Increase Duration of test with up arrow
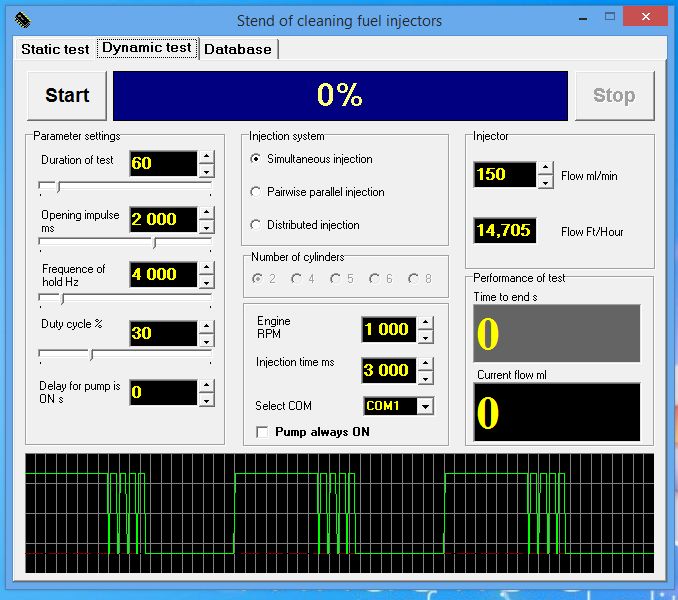The height and width of the screenshot is (600, 678). click(206, 157)
